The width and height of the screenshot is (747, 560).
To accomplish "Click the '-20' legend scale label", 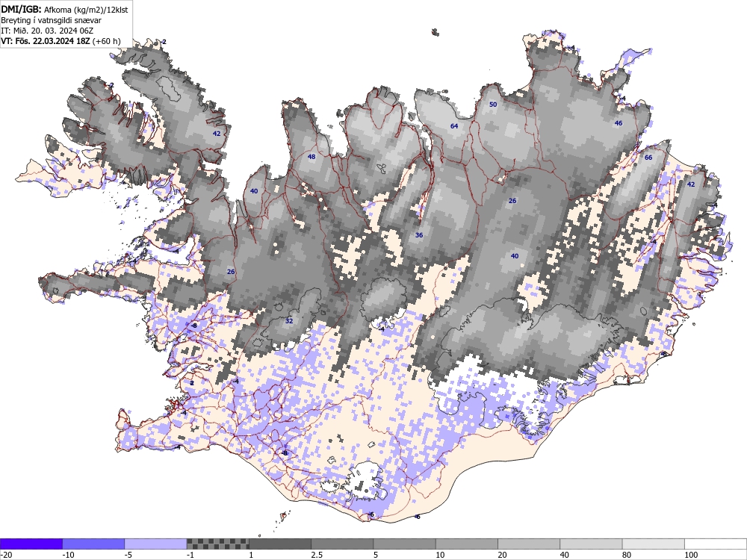I will coord(6,555).
